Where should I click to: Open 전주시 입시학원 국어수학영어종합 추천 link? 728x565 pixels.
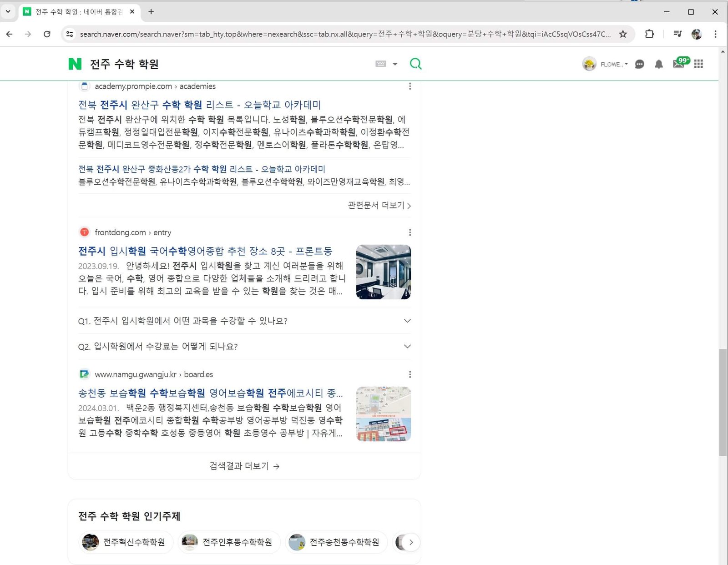pos(205,251)
